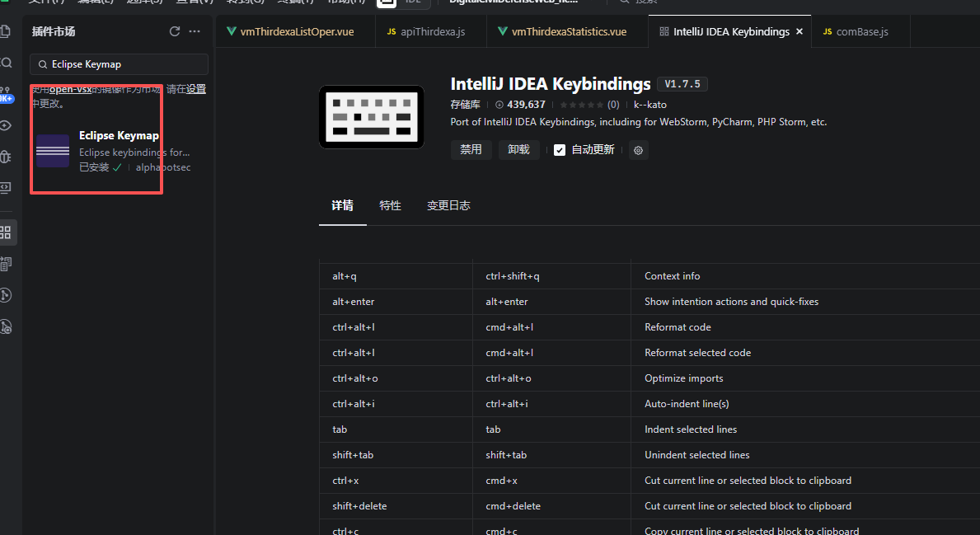Click the Optimize imports cell

(x=805, y=378)
